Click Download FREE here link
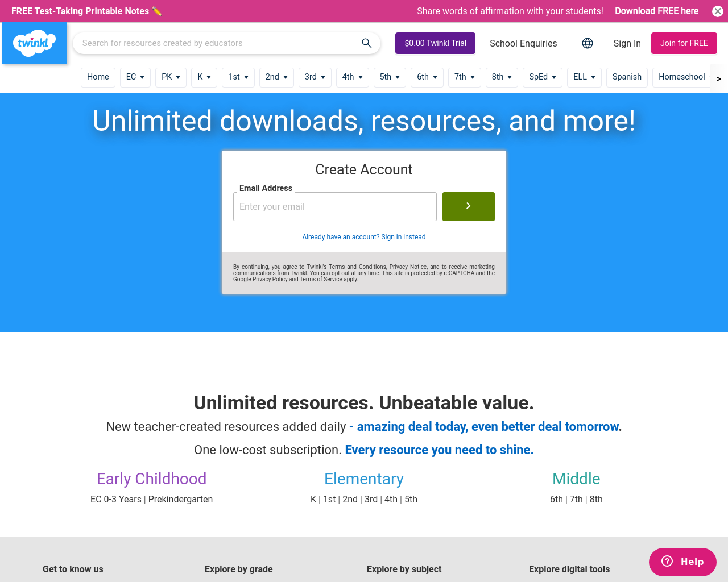 tap(656, 11)
